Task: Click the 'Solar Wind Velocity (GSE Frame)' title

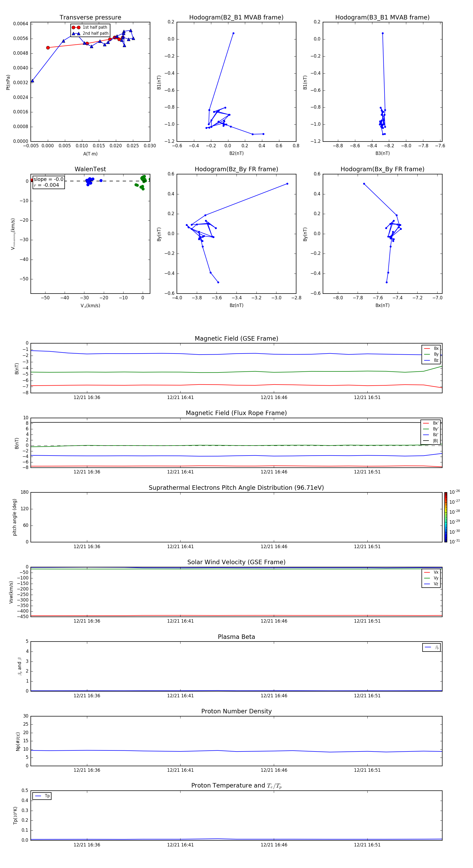Action: (236, 562)
